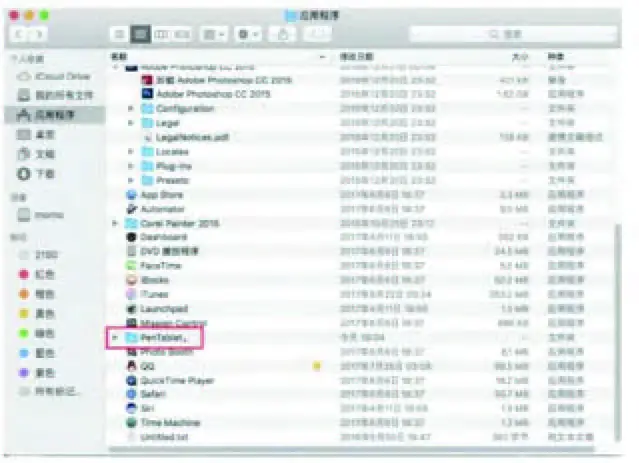The image size is (639, 463).
Task: Expand the Legal folder disclosure triangle
Action: tap(130, 123)
